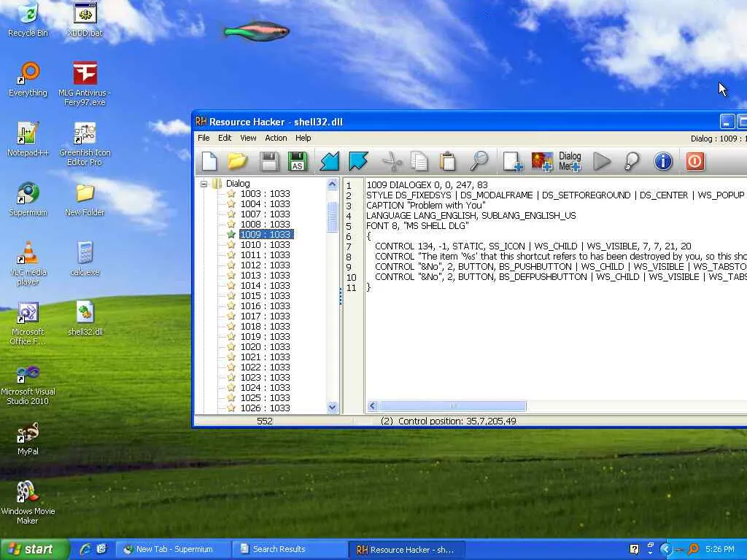This screenshot has height=560, width=747.
Task: Click the Save As green disk icon
Action: click(x=297, y=161)
